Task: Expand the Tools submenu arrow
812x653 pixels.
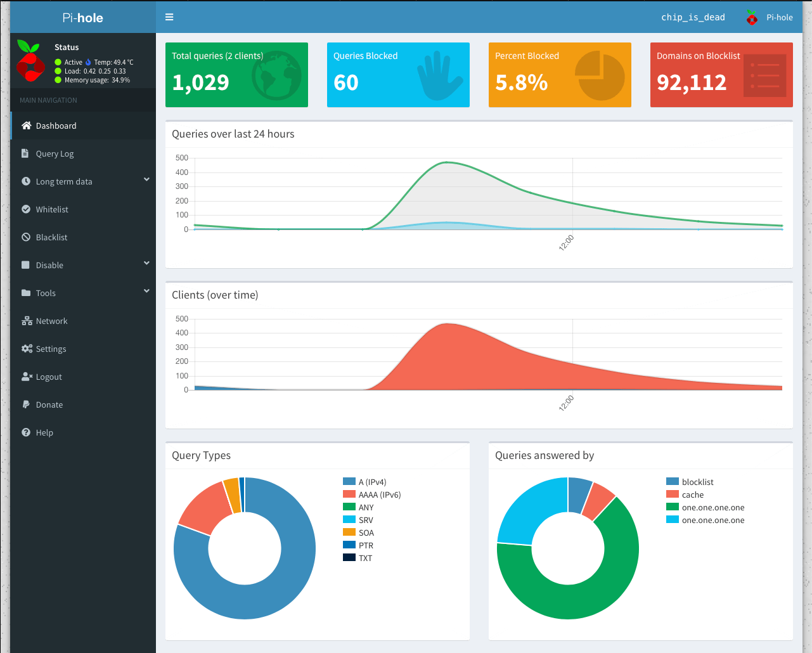Action: 146,292
